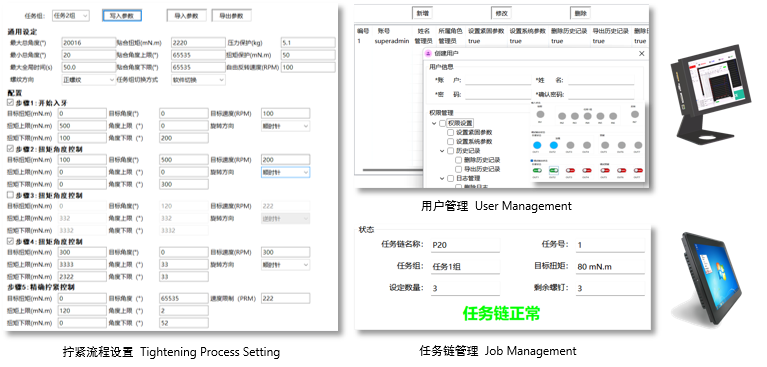767x367 pixels.
Task: Click 步骤5 角度下限 field showing 52
Action: pyautogui.click(x=183, y=323)
